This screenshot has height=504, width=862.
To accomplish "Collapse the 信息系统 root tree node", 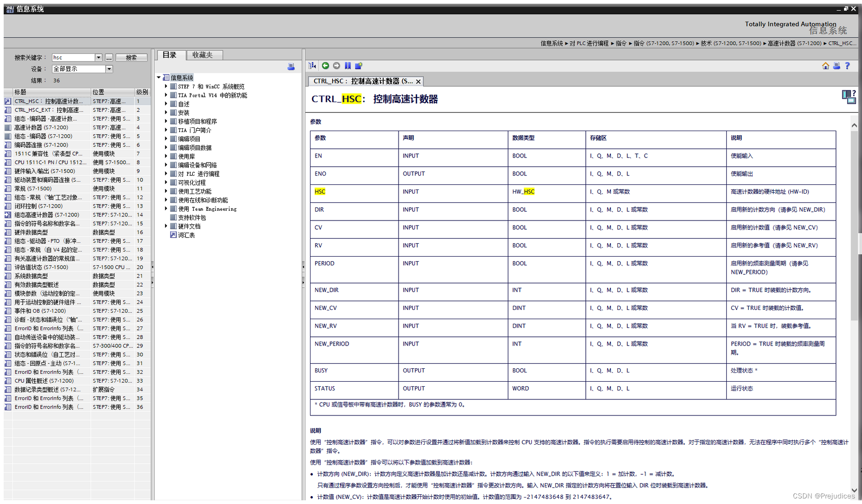I will [158, 77].
